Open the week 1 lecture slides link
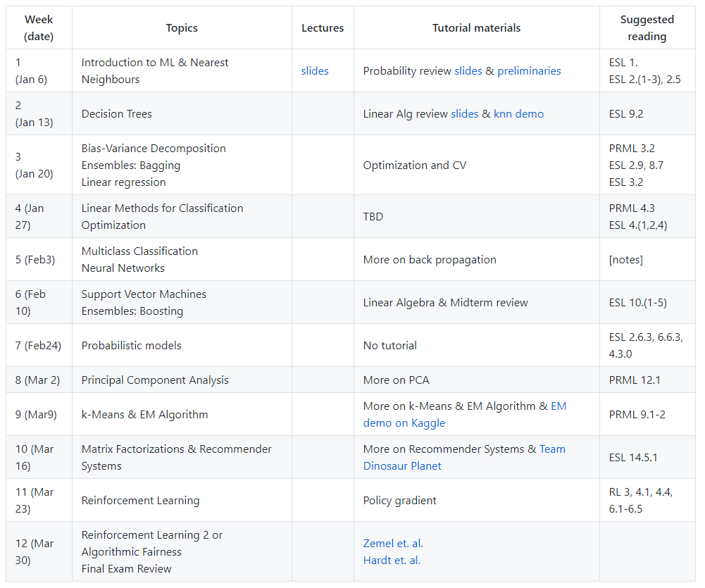 tap(315, 71)
